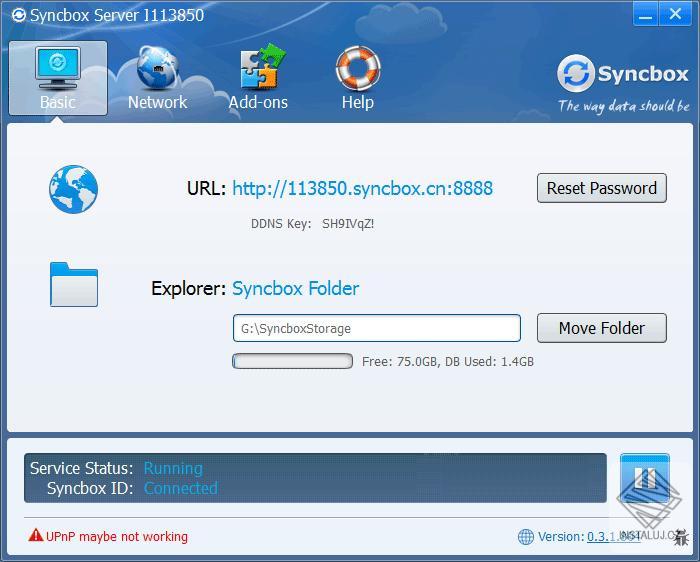
Task: Click the Syncbox title bar icon
Action: pyautogui.click(x=19, y=15)
